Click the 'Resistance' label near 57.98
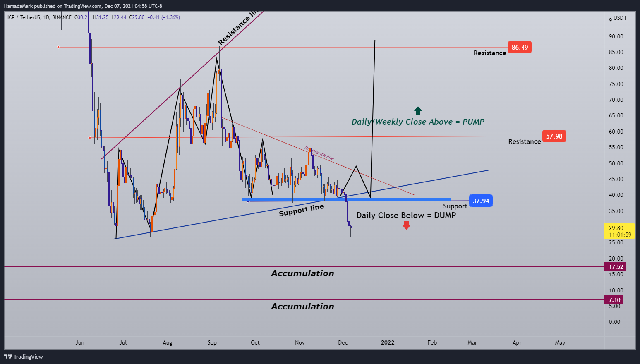 pyautogui.click(x=525, y=141)
